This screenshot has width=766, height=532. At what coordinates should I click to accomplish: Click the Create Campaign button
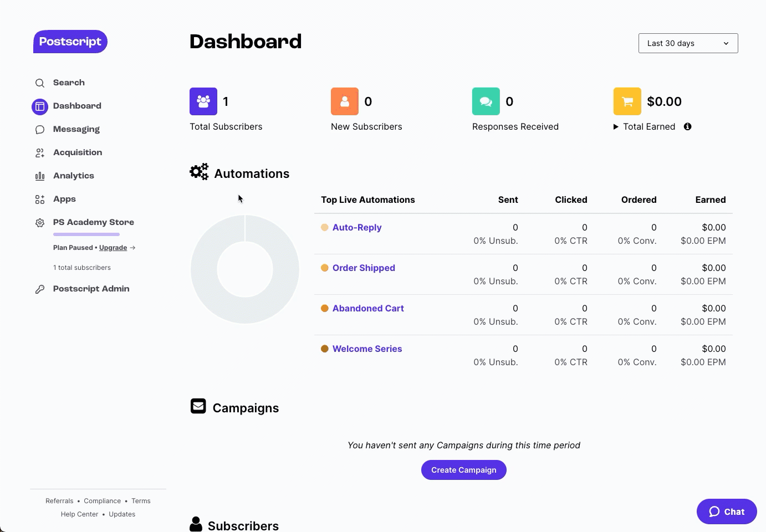[464, 470]
